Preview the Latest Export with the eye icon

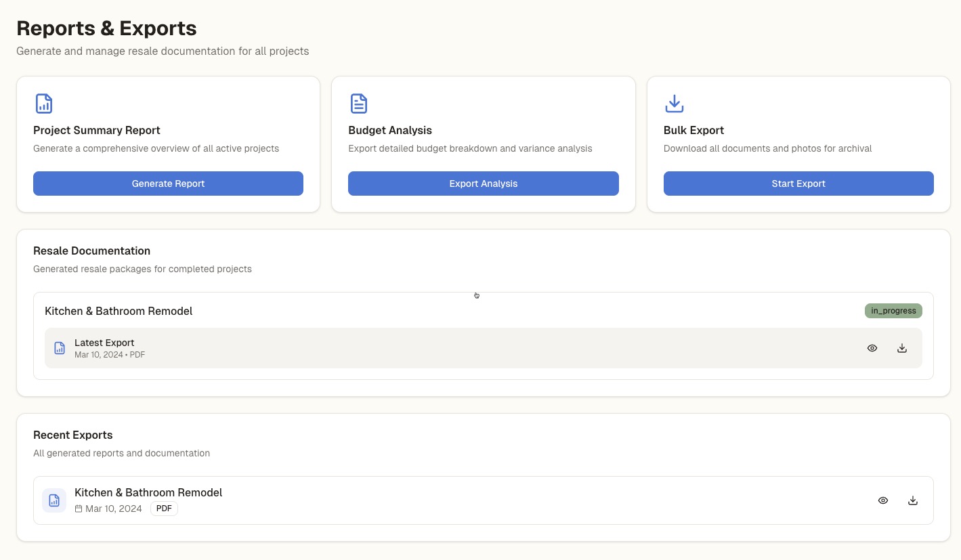tap(872, 347)
